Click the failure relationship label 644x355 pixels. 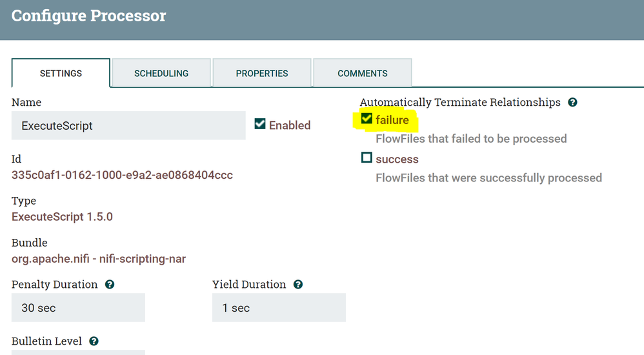(x=392, y=120)
